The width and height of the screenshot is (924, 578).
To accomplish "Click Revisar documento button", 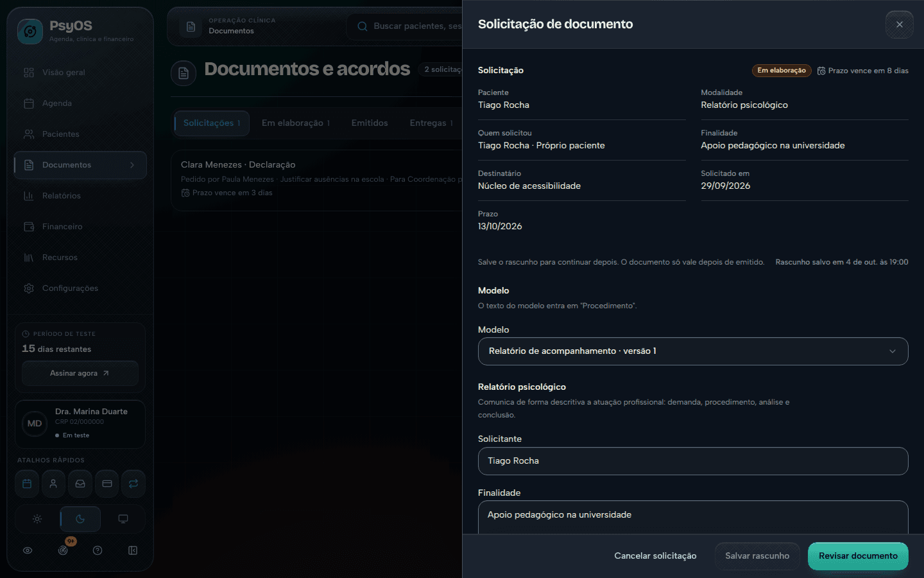I will tap(858, 556).
